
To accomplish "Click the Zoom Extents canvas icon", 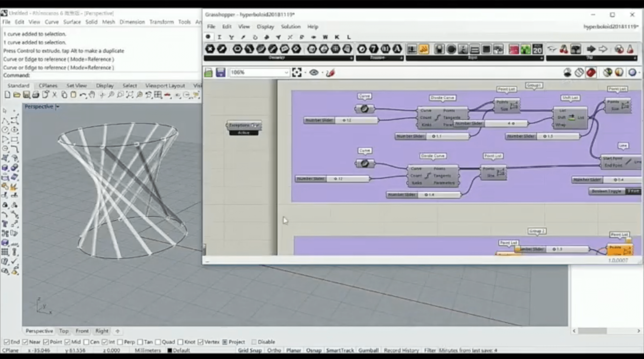I will [x=296, y=73].
